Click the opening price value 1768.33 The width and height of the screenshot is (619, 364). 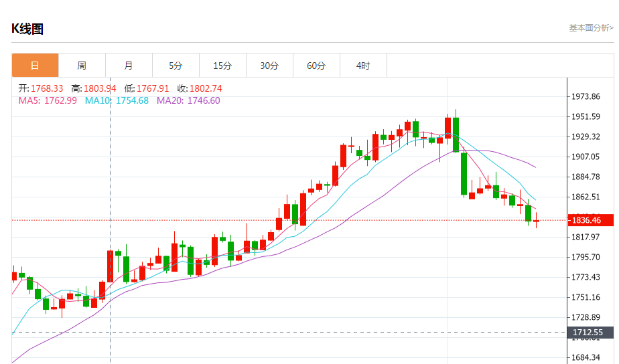46,88
